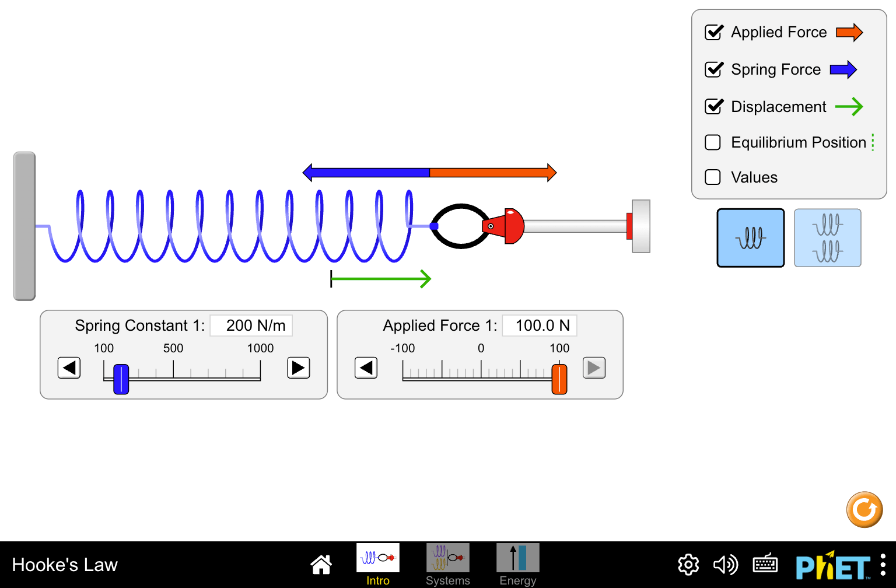Click the Home screen icon
Viewport: 896px width, 588px height.
point(321,564)
